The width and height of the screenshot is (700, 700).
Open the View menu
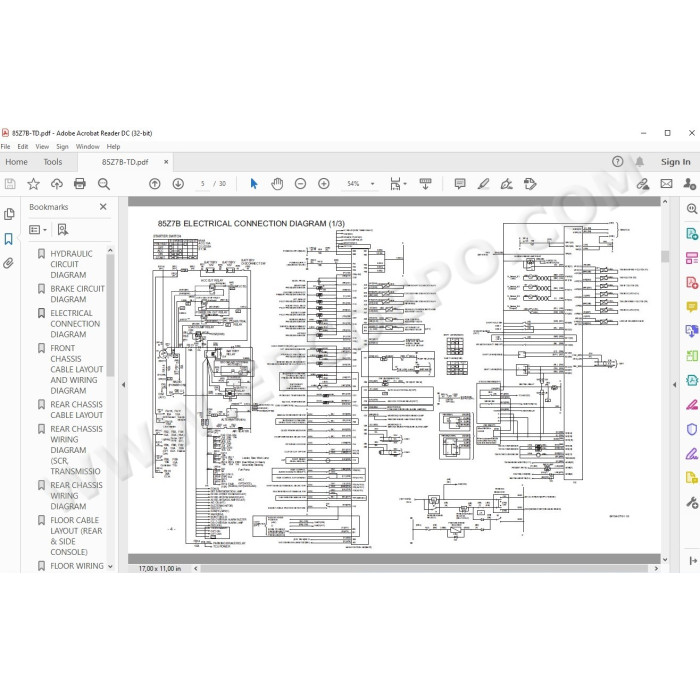(42, 146)
